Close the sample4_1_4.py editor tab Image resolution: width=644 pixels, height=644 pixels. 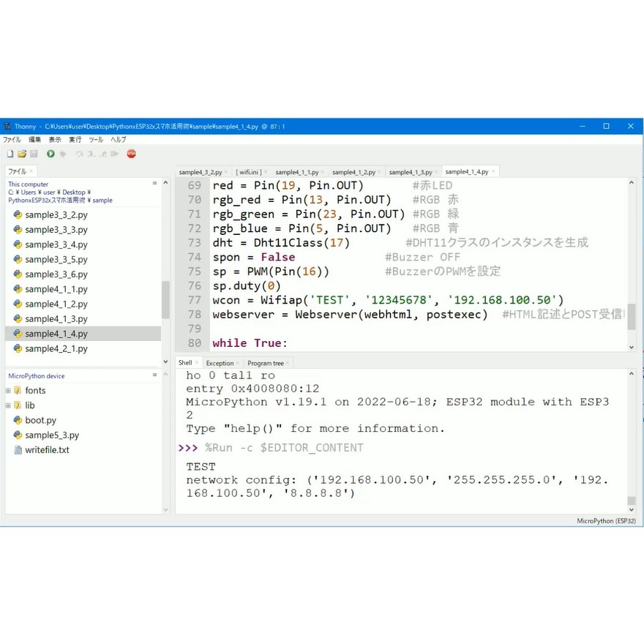coord(493,172)
